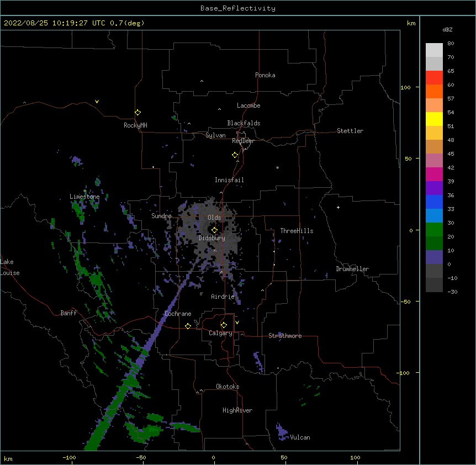Click the white plus marker west of Drumheller

pyautogui.click(x=338, y=207)
